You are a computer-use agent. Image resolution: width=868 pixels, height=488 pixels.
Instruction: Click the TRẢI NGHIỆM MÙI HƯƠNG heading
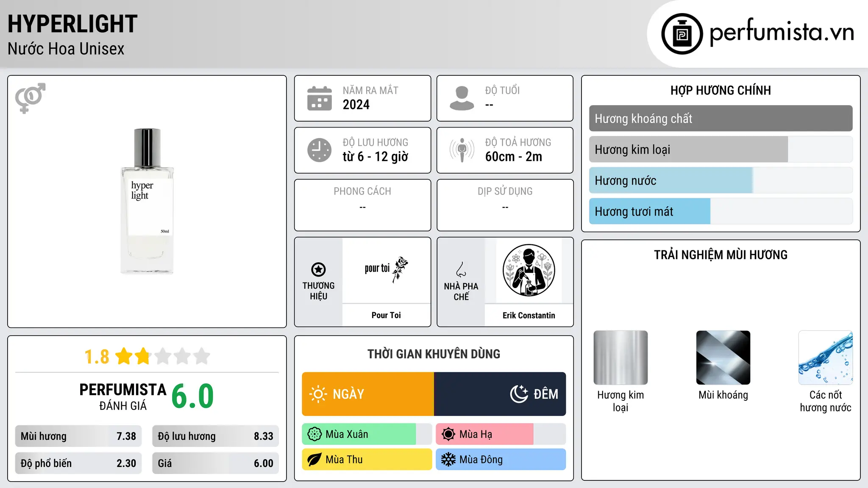pyautogui.click(x=721, y=255)
